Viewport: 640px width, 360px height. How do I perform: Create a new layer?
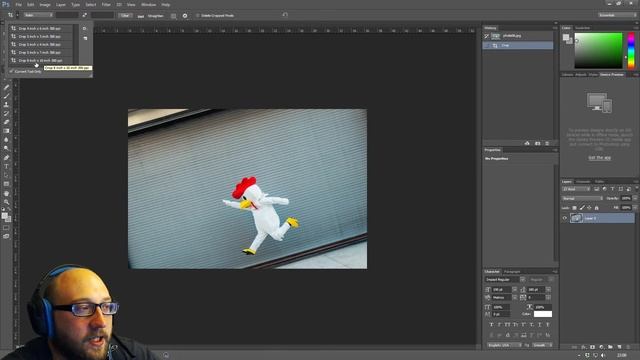619,347
